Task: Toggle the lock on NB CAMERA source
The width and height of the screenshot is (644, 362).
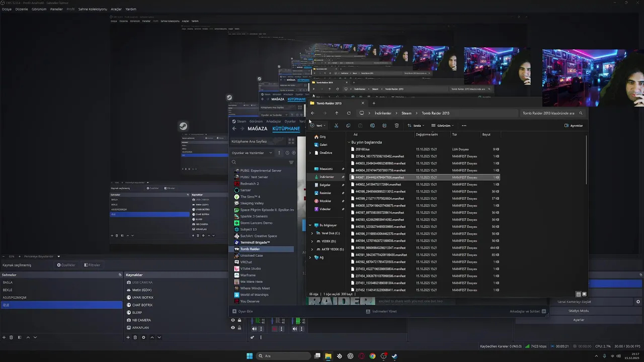Action: [x=239, y=320]
